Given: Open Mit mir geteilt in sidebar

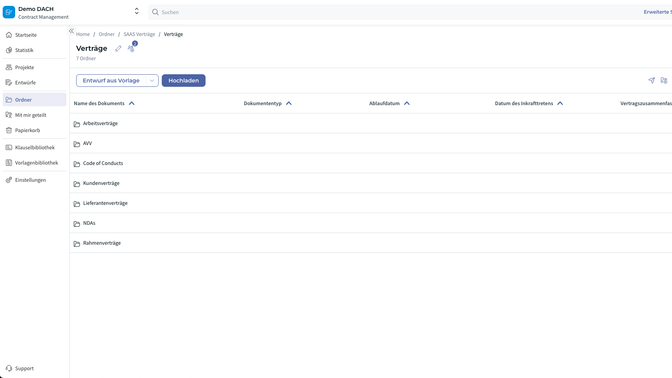Looking at the screenshot, I should (x=34, y=115).
